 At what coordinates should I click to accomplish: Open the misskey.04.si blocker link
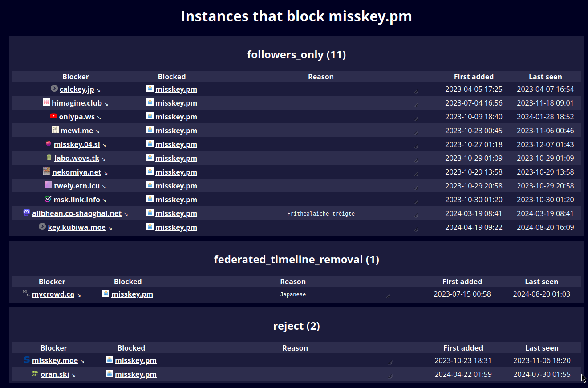click(77, 144)
